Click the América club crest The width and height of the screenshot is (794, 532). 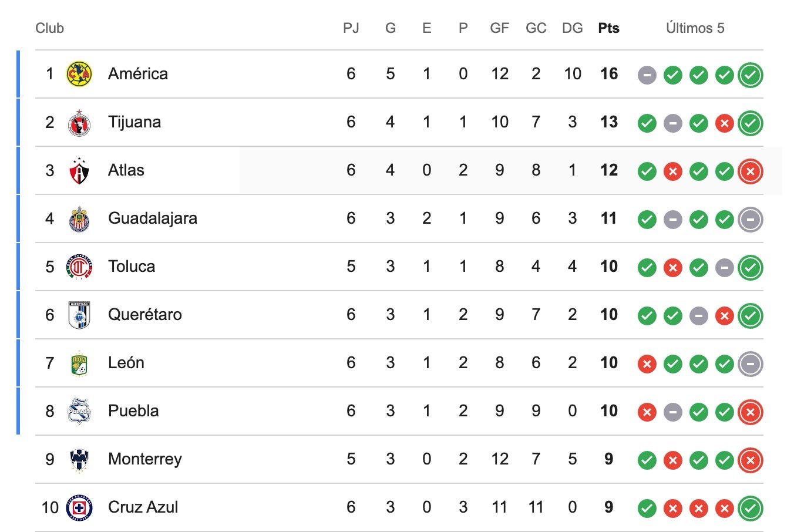(x=79, y=74)
